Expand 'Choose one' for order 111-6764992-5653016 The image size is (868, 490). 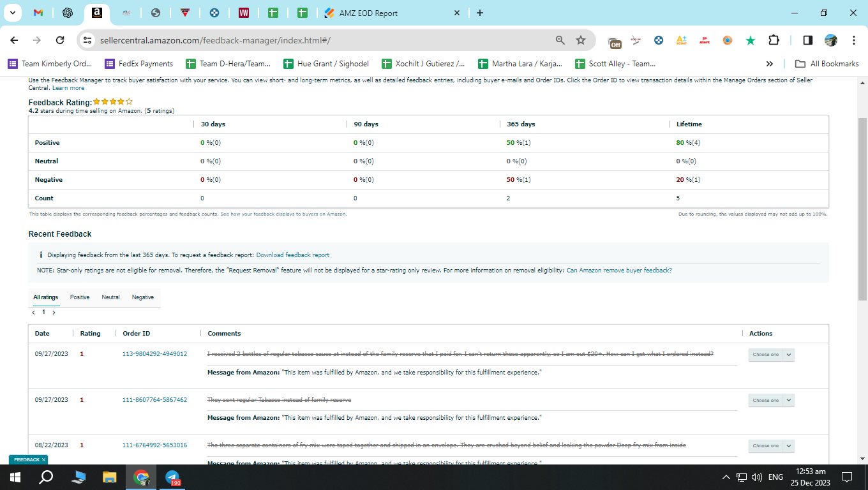(x=771, y=446)
